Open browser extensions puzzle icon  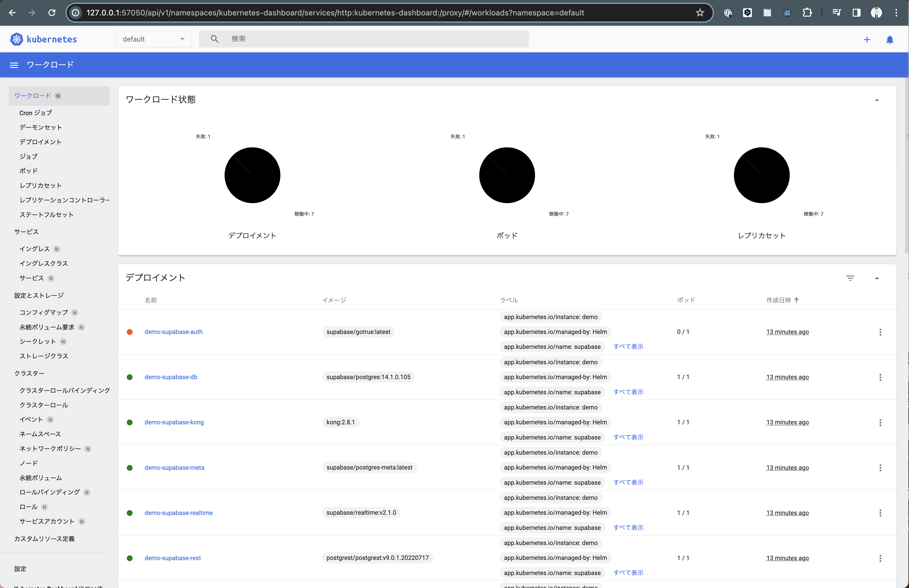(807, 13)
